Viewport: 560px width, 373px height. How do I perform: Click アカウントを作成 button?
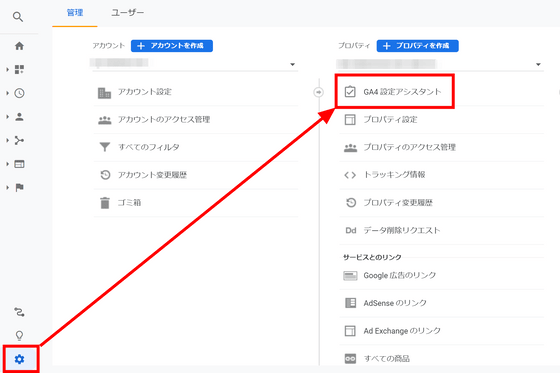[x=172, y=46]
